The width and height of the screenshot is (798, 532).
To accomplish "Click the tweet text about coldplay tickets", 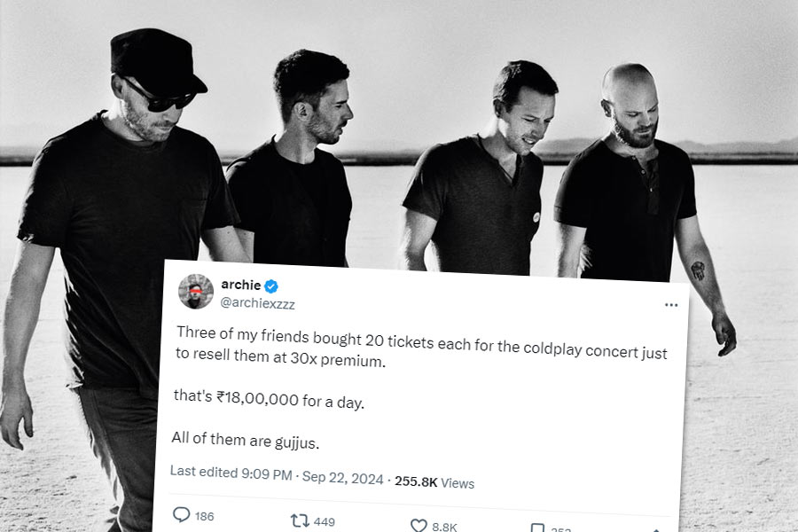I will coord(421,347).
